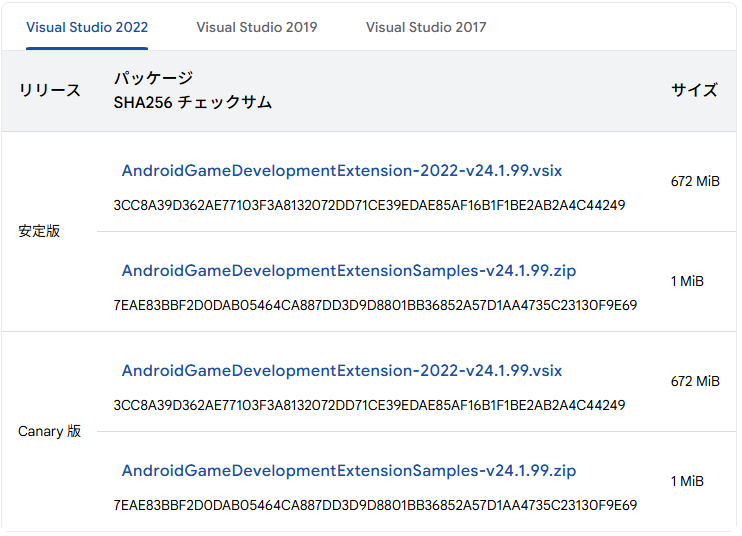Click the Canary 版 release label
This screenshot has height=536, width=742.
pyautogui.click(x=50, y=431)
